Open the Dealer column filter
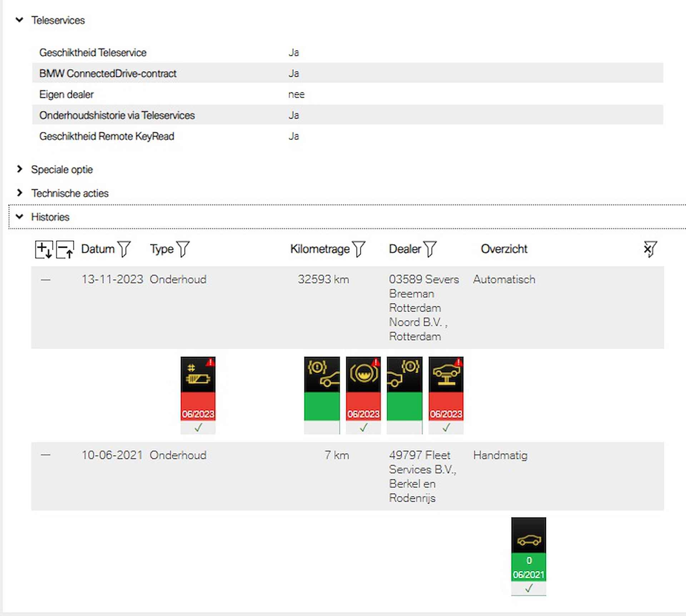The height and width of the screenshot is (616, 686). click(x=430, y=249)
